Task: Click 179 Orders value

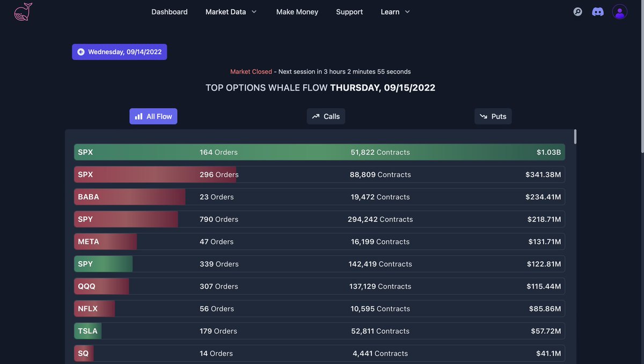Action: (218, 331)
